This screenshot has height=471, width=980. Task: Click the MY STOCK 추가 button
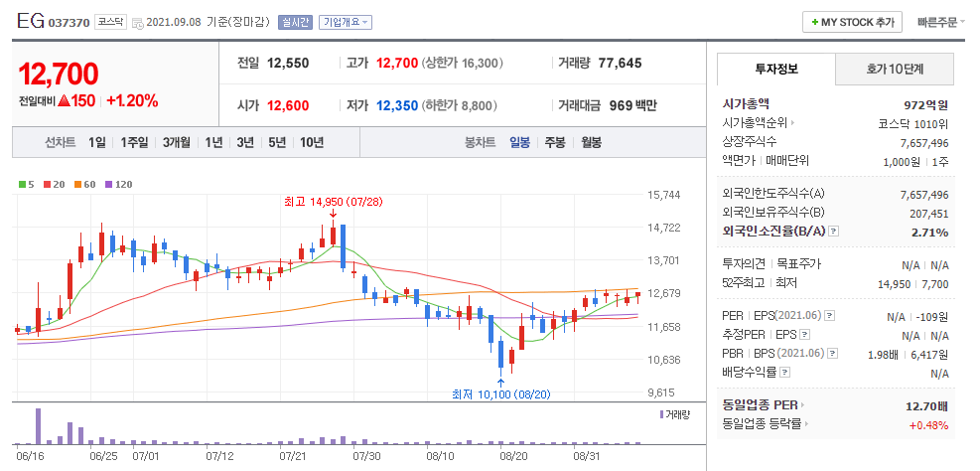(x=853, y=22)
